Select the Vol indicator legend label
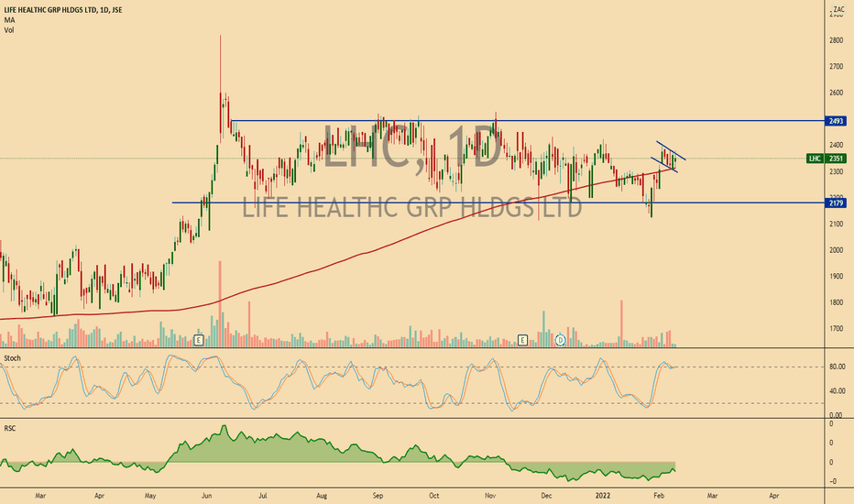Screen dimensions: 854x504 pos(9,30)
